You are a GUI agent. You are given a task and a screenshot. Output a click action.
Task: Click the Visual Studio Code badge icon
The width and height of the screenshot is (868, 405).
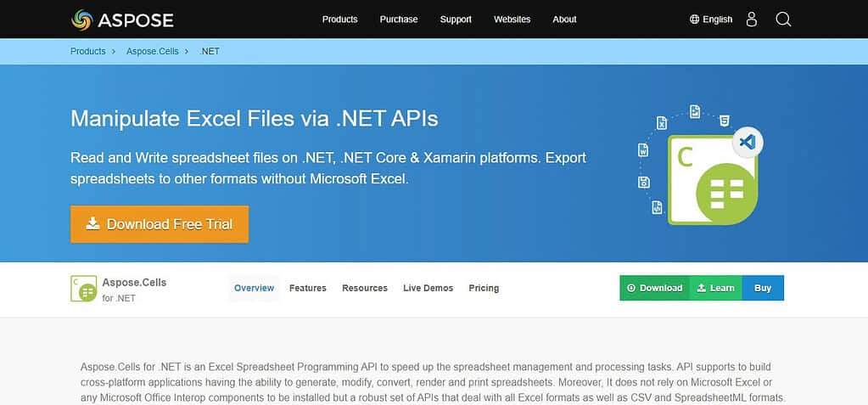coord(748,143)
